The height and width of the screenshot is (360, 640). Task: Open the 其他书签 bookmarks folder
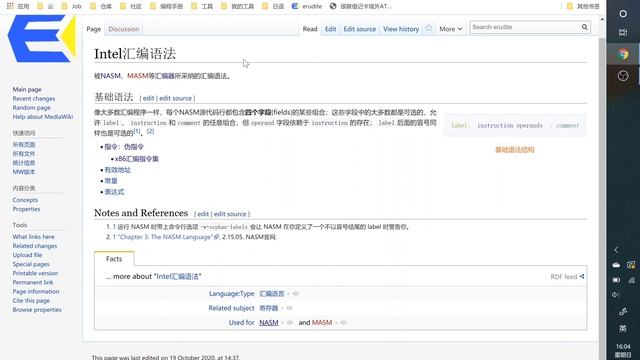583,6
